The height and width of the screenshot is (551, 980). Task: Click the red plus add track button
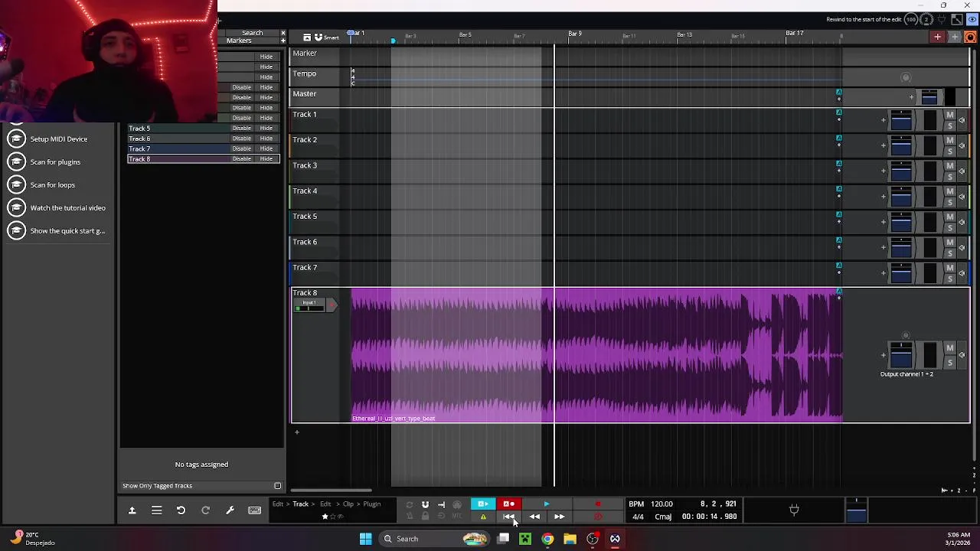937,37
